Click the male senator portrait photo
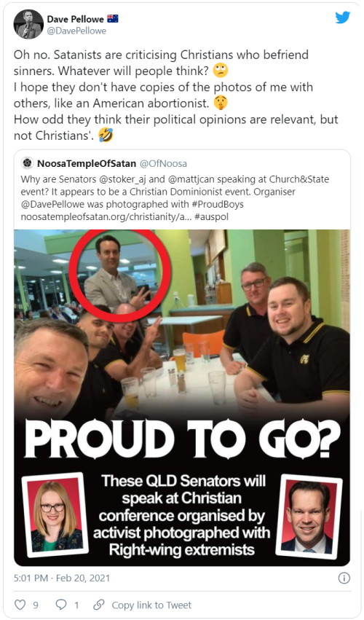The image size is (364, 620). [x=309, y=517]
